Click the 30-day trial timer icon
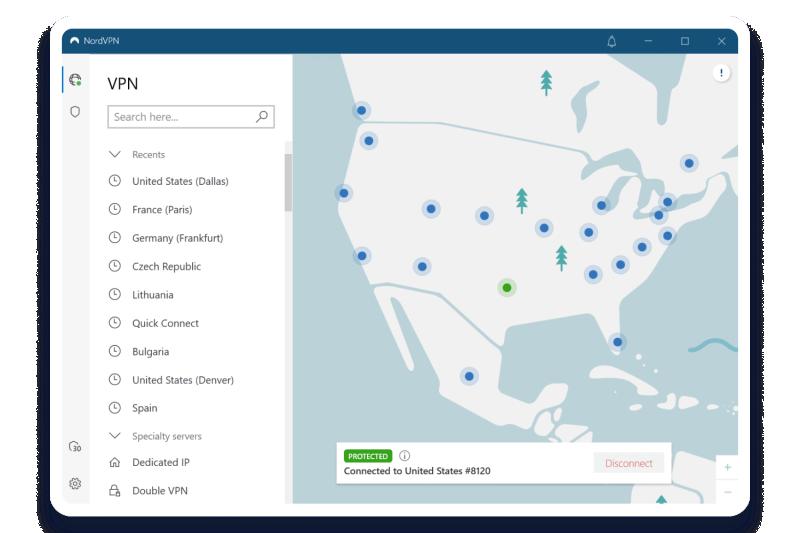The width and height of the screenshot is (800, 533). point(75,447)
